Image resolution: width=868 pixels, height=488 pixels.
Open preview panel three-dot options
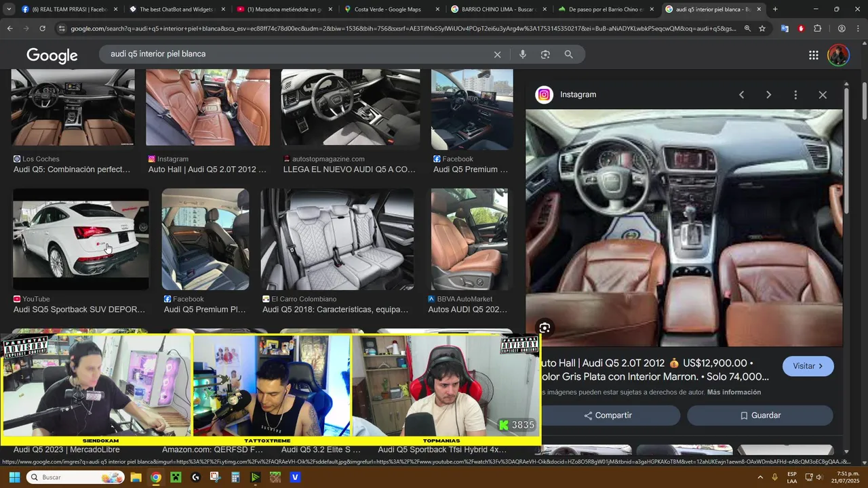795,95
